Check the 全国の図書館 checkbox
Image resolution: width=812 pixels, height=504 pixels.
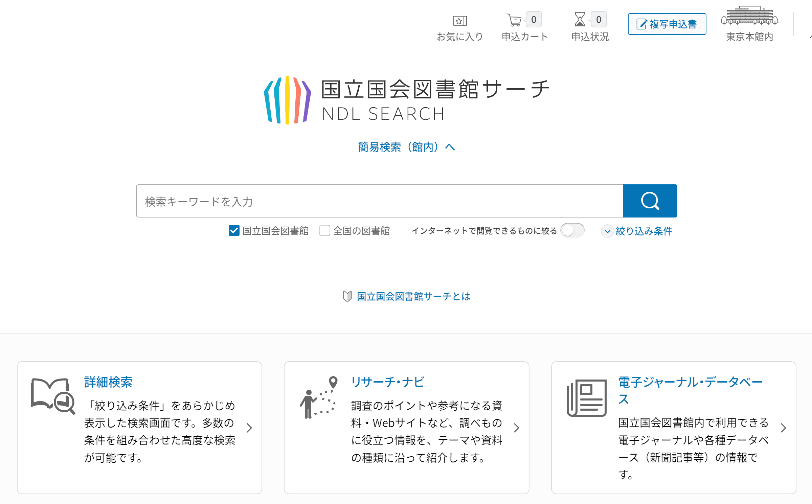(x=325, y=231)
